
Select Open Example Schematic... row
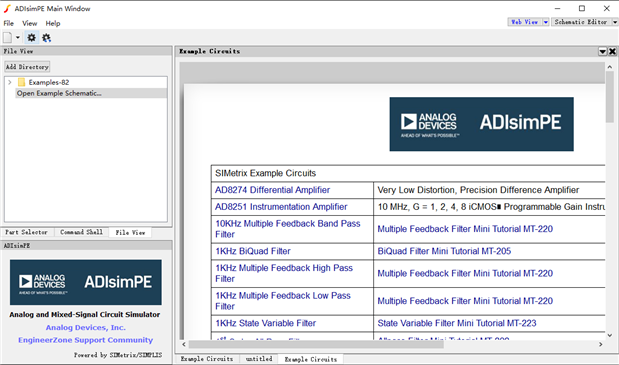(91, 93)
